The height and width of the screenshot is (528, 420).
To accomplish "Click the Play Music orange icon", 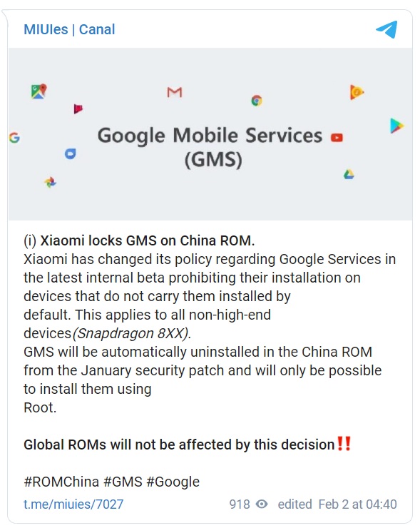I will click(357, 92).
